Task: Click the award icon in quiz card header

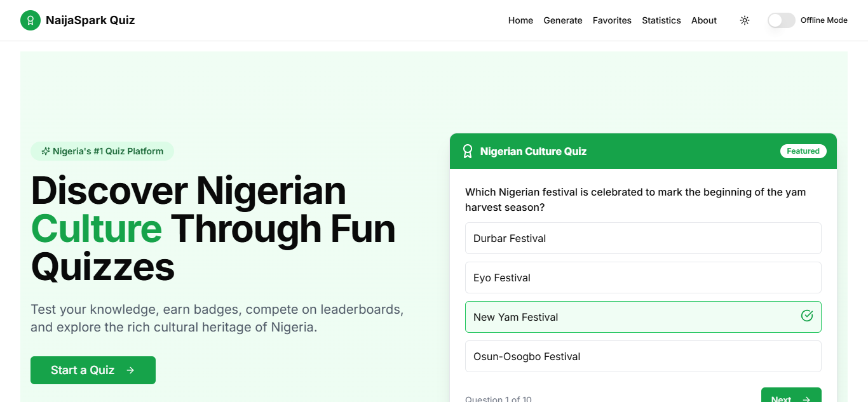Action: [468, 151]
